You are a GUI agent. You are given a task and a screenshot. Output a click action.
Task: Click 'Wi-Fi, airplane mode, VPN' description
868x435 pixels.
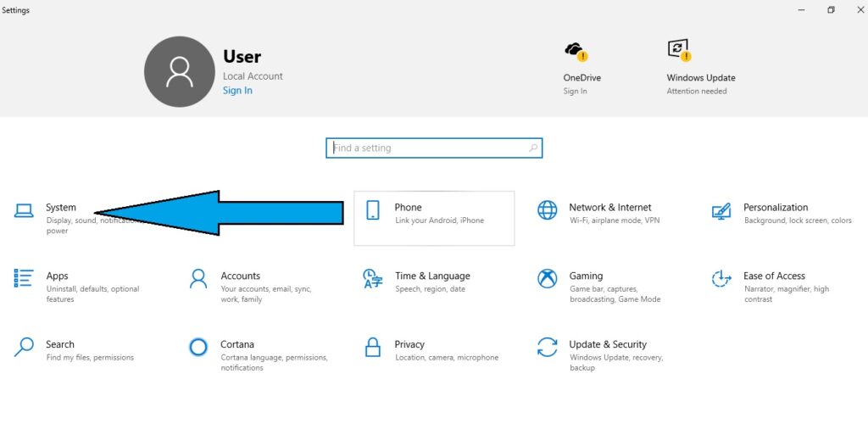(x=615, y=220)
